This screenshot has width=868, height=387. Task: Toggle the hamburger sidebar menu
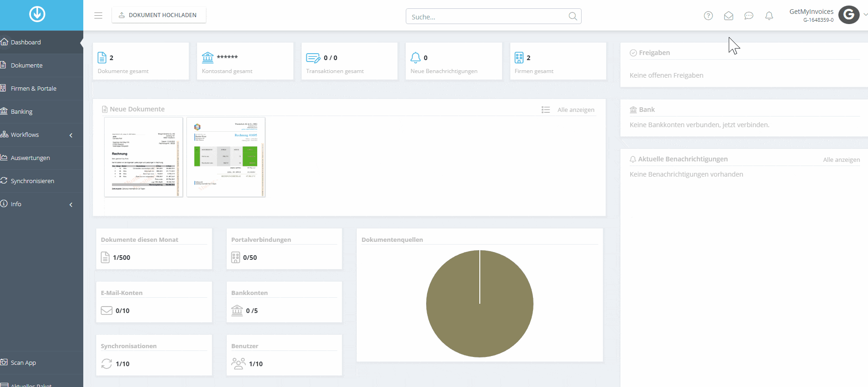pos(98,15)
